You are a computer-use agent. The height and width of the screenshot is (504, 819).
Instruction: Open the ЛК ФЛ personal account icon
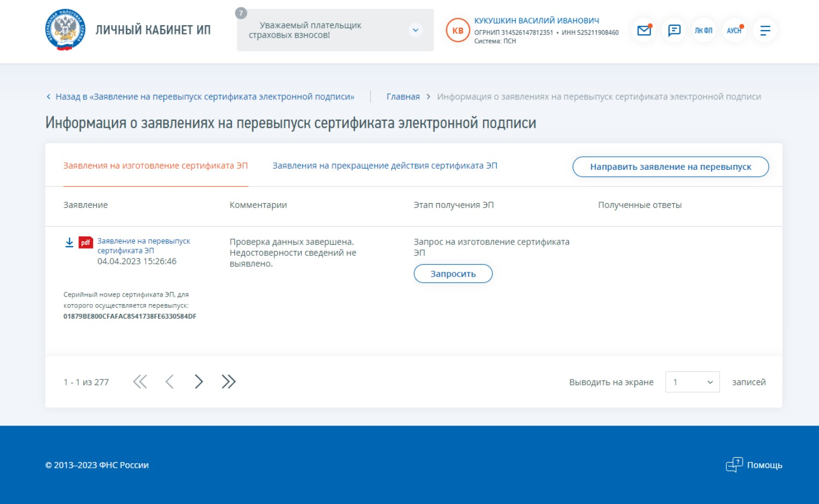(703, 31)
